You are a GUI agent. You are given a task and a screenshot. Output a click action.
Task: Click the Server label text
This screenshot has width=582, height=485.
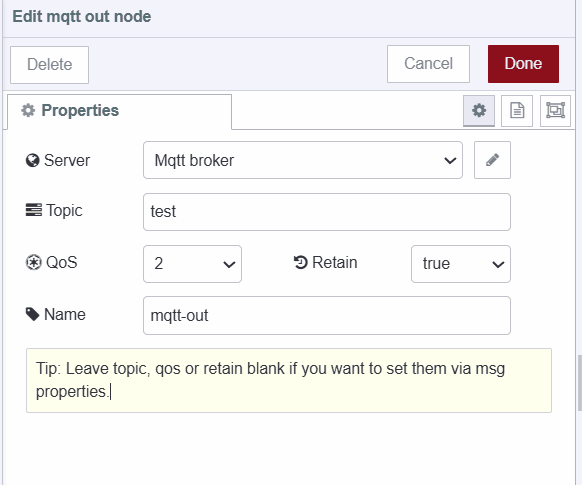(x=67, y=161)
